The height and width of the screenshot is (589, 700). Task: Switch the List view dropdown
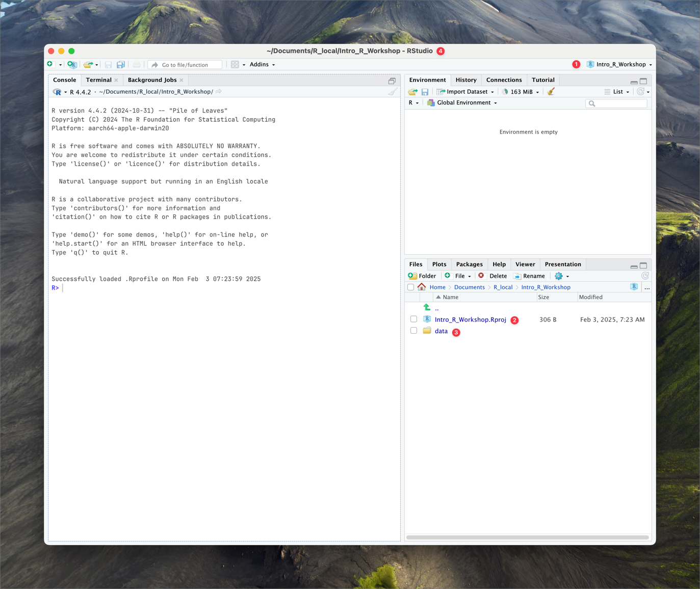click(x=617, y=92)
